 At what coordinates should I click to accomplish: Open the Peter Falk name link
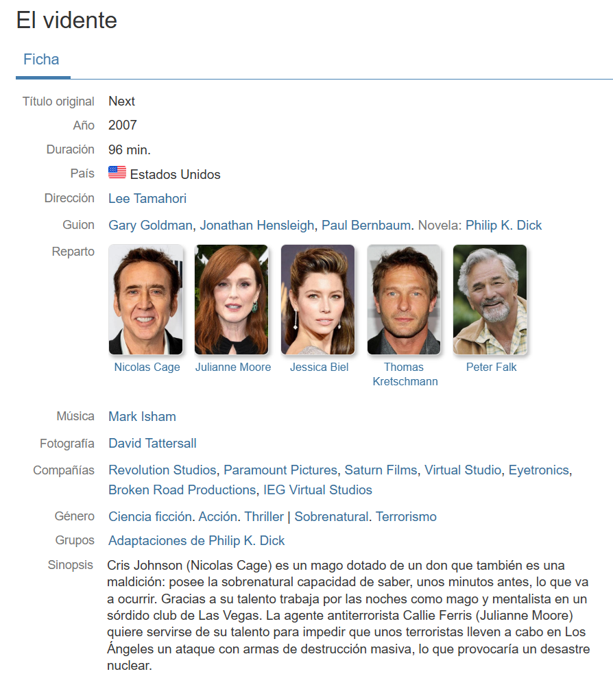click(491, 367)
